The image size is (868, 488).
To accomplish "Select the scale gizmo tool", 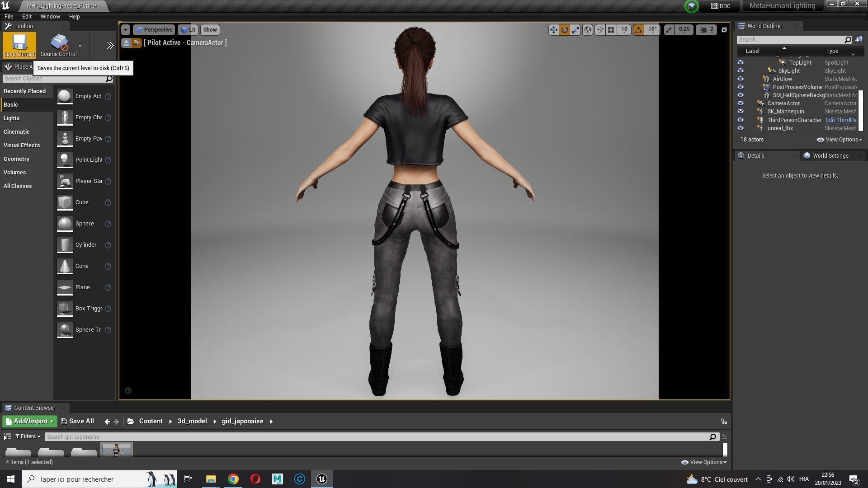I will click(x=576, y=30).
